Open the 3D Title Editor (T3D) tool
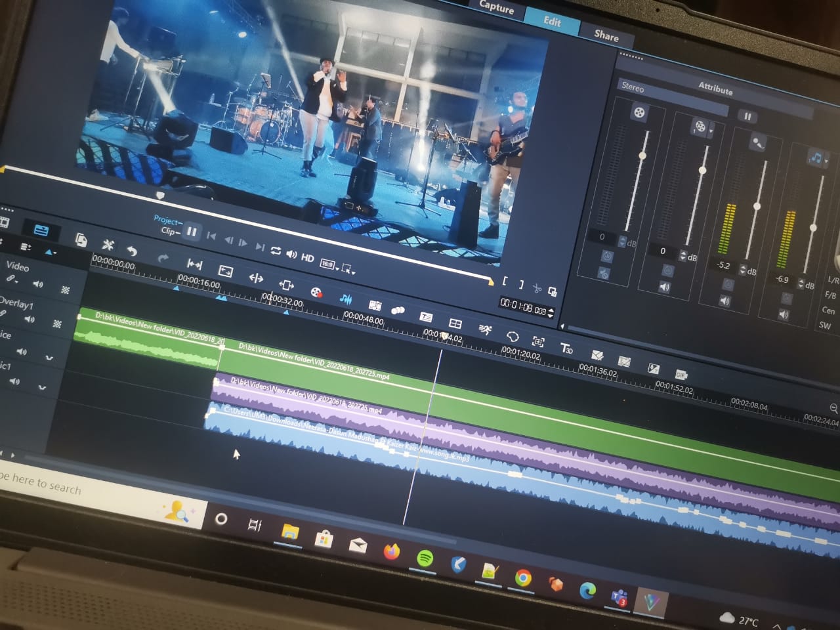 click(566, 348)
